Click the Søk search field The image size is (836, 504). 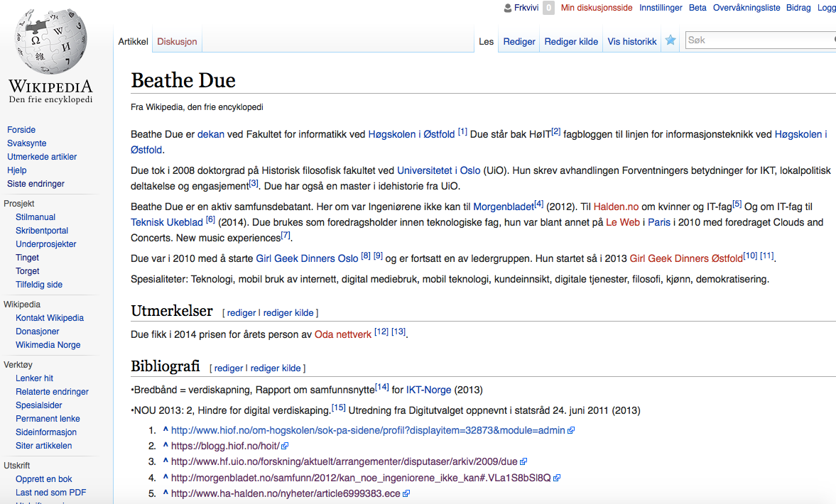tap(760, 40)
